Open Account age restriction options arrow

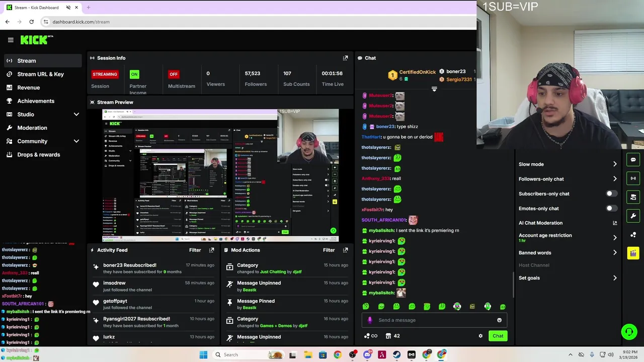pos(615,238)
